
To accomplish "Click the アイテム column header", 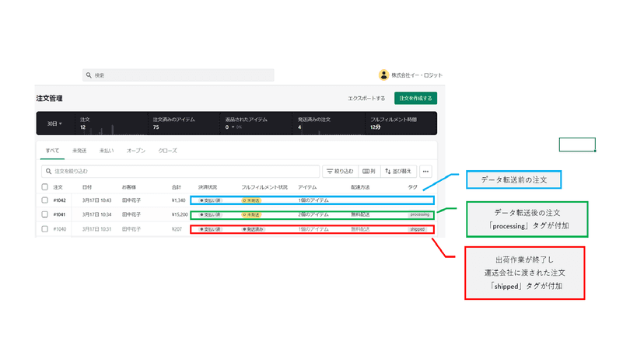I will pos(307,187).
